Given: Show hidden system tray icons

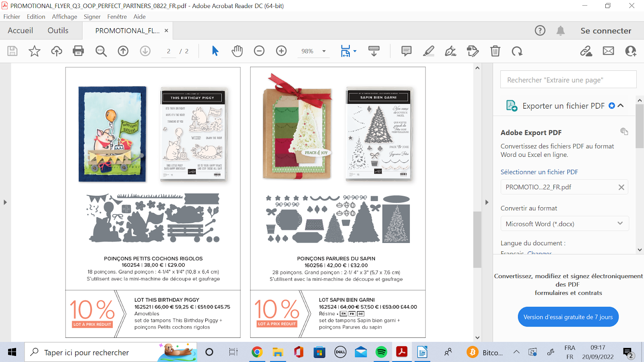Looking at the screenshot, I should 516,352.
